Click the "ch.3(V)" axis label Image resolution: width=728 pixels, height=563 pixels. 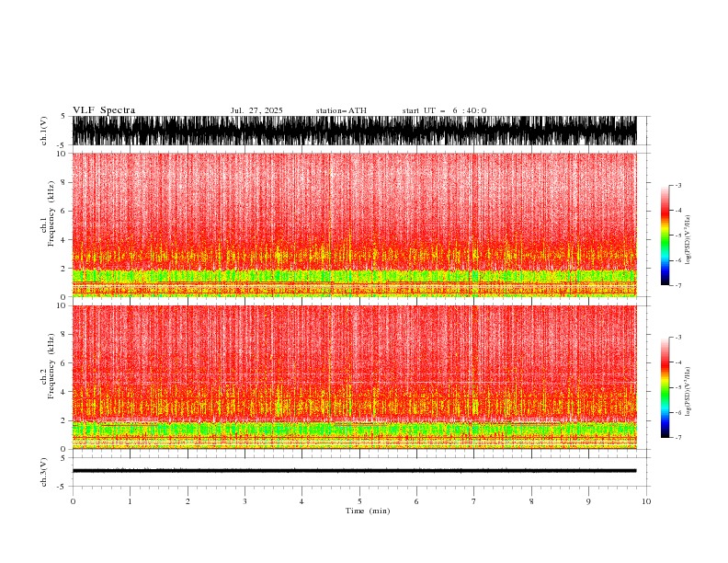(44, 472)
